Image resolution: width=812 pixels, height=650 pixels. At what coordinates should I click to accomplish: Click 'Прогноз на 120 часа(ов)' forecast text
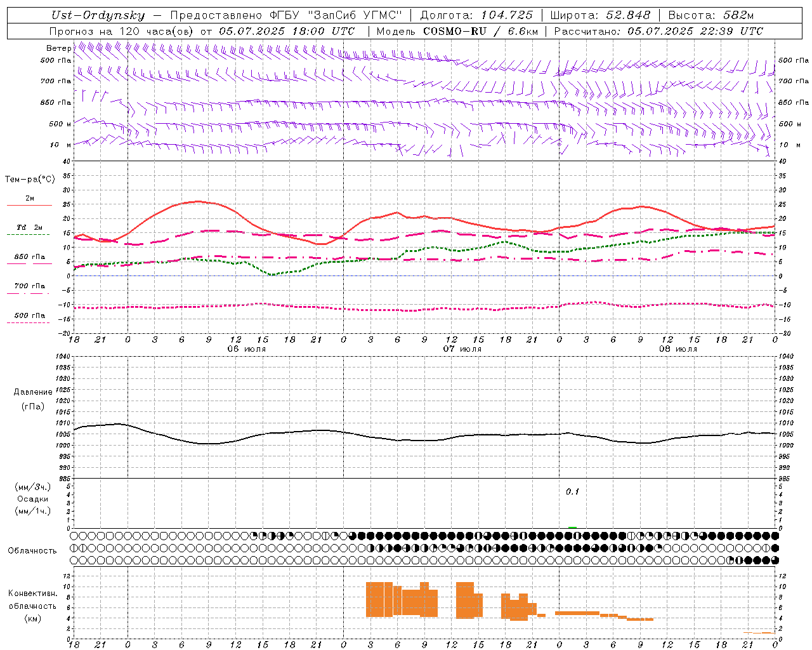click(x=122, y=31)
